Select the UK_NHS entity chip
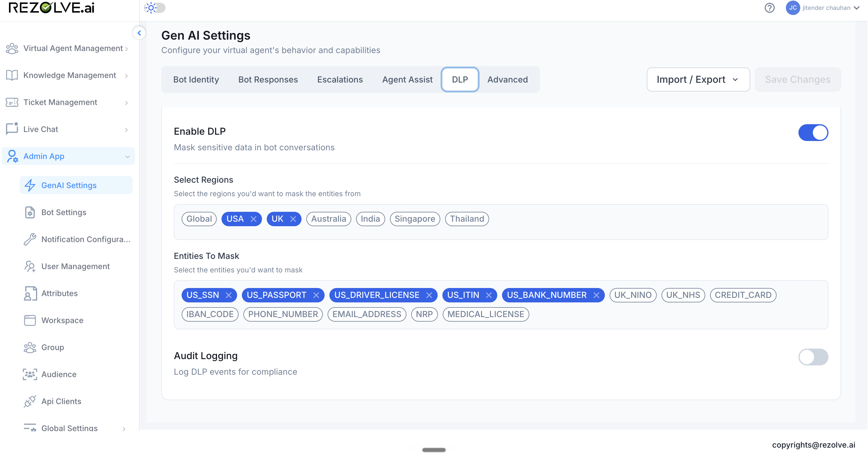Viewport: 868px width, 453px height. [x=683, y=295]
